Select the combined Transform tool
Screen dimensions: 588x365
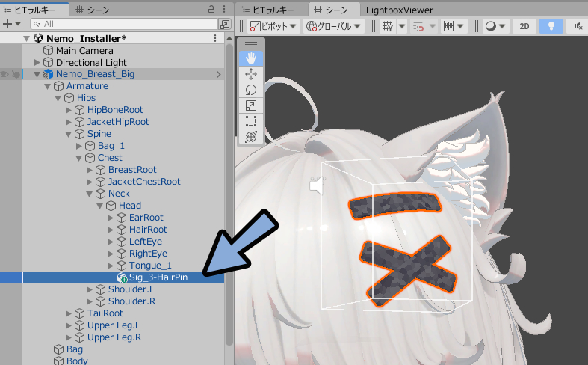pos(251,137)
